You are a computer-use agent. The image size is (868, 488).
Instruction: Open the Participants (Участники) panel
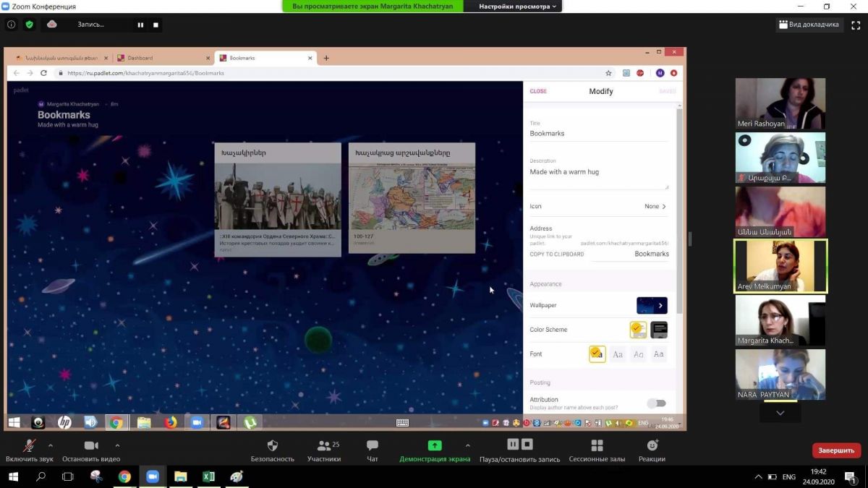pyautogui.click(x=323, y=446)
